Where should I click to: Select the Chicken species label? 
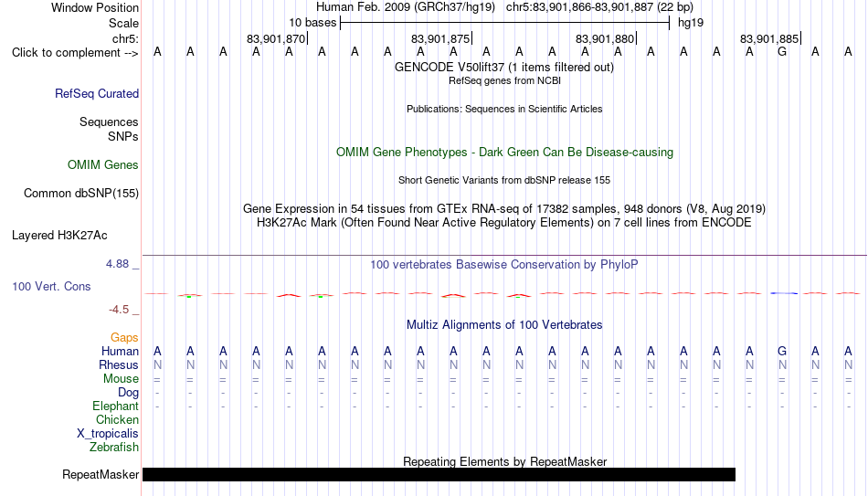pos(117,419)
